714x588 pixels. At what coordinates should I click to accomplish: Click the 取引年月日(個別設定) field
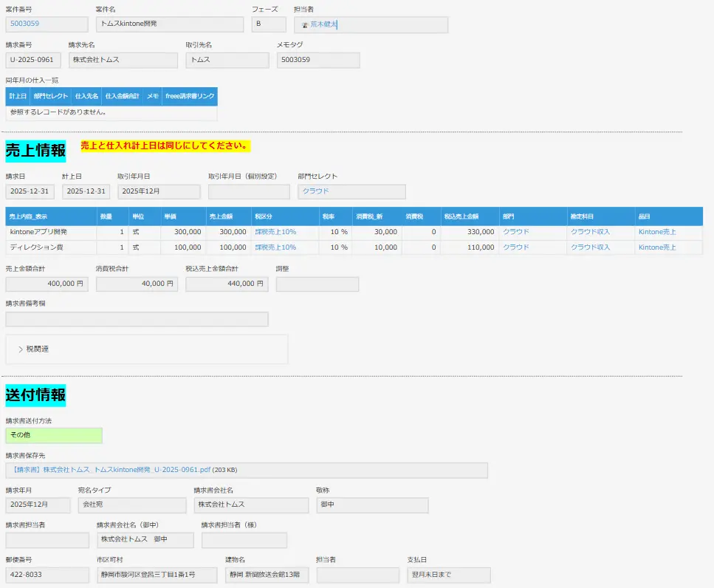pos(249,192)
